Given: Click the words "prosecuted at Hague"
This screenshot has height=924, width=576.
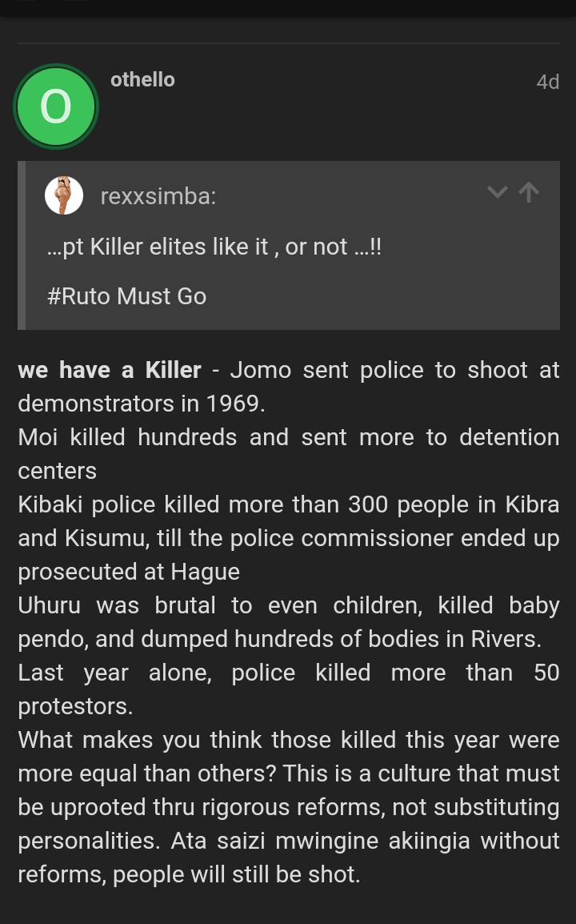Looking at the screenshot, I should pos(129,572).
